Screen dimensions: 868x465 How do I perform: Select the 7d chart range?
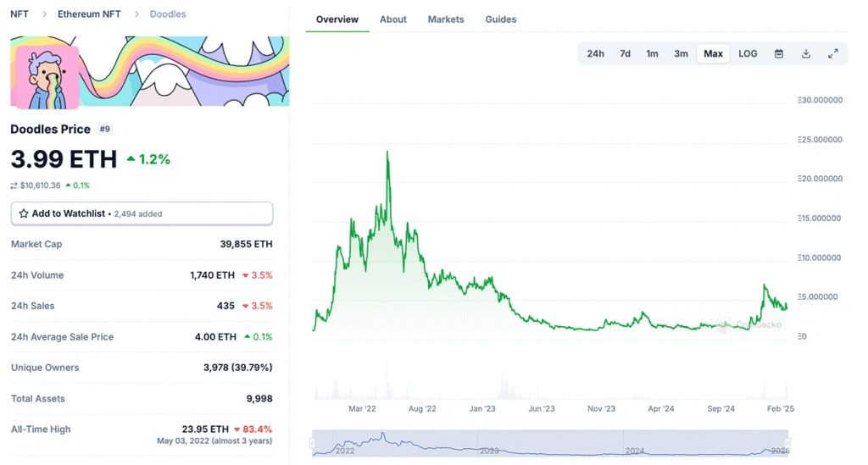point(625,53)
